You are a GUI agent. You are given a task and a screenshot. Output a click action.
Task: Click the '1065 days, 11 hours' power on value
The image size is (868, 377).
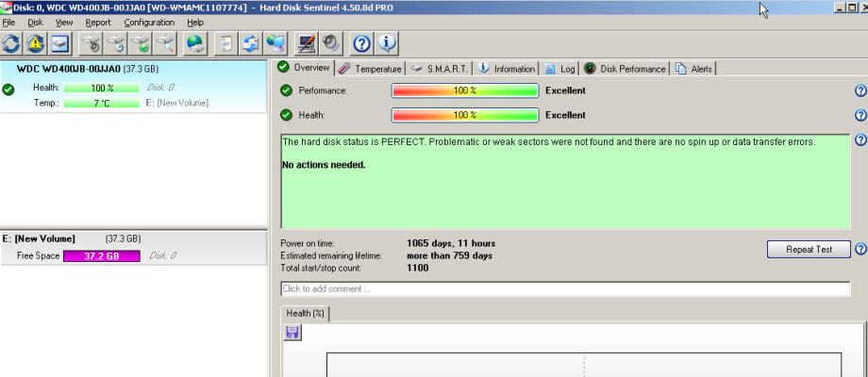(451, 243)
